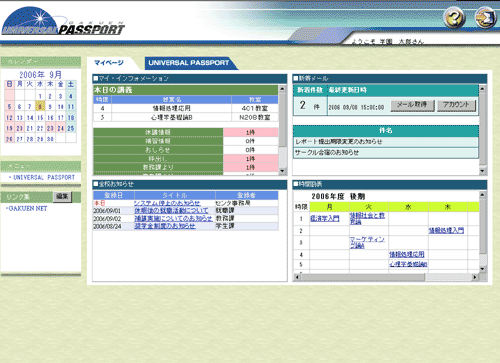Select day 15 in the September calendar

40,118
